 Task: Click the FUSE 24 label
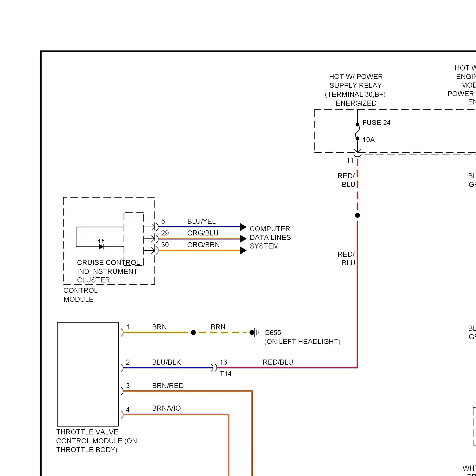[x=376, y=122]
